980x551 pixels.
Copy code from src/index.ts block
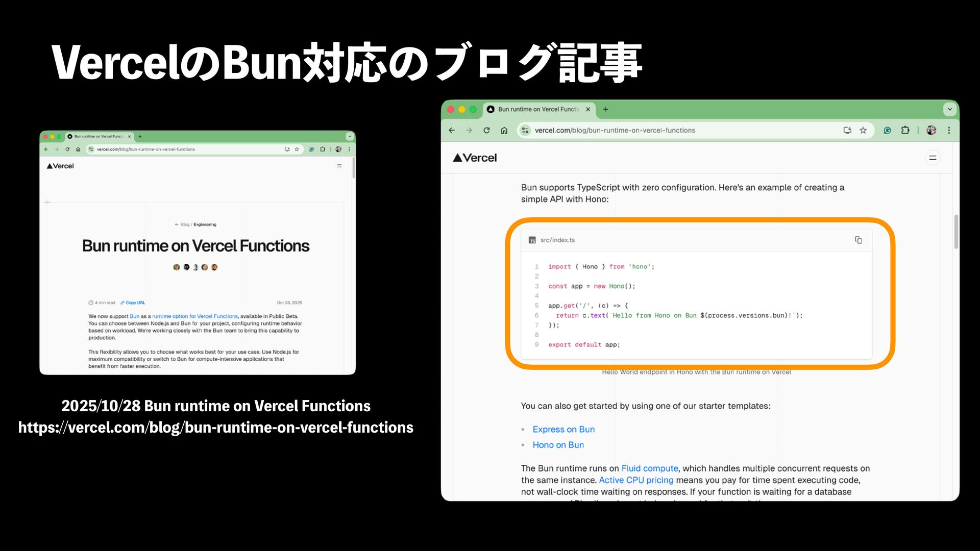coord(858,240)
